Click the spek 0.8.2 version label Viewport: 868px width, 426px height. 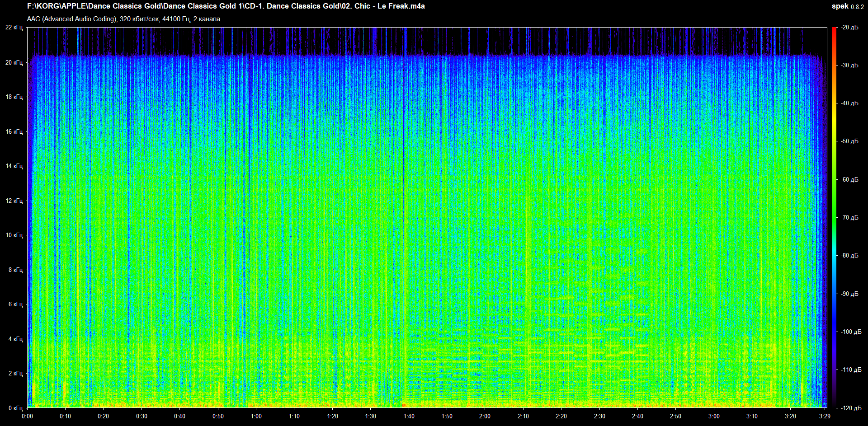click(x=847, y=6)
